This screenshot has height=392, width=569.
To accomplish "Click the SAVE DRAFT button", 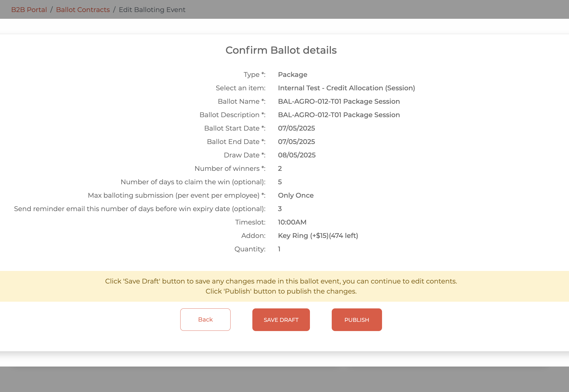I will (x=281, y=320).
